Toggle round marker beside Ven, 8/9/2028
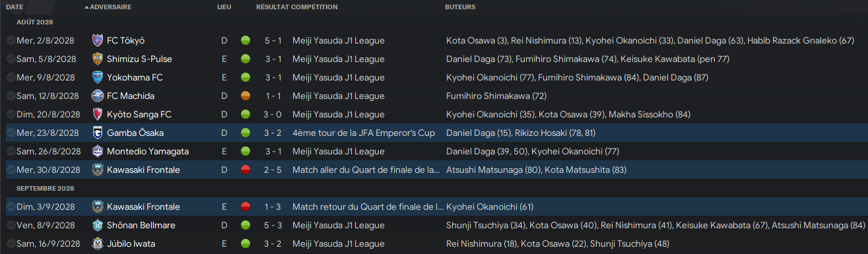This screenshot has width=868, height=254. click(x=11, y=225)
